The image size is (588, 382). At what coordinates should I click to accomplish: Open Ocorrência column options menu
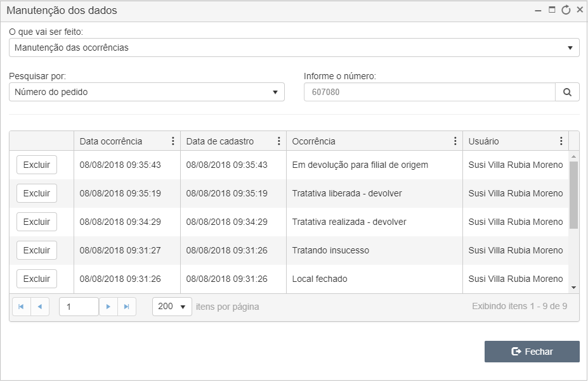455,141
